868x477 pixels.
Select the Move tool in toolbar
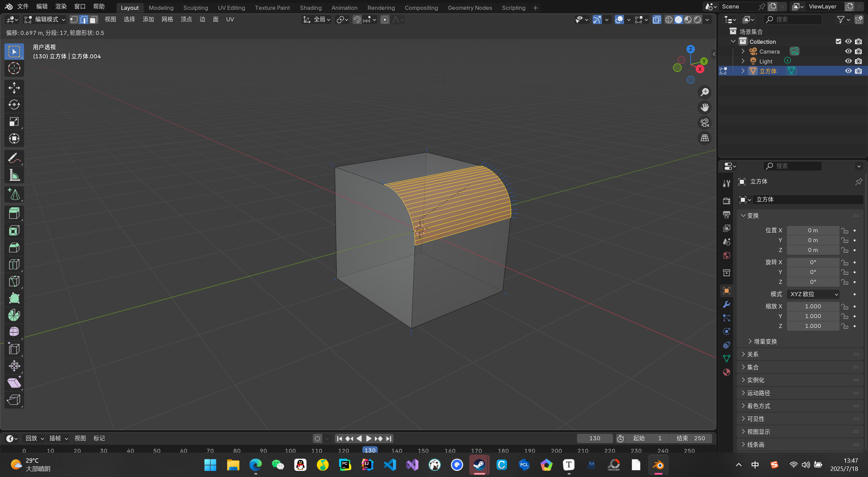coord(14,88)
